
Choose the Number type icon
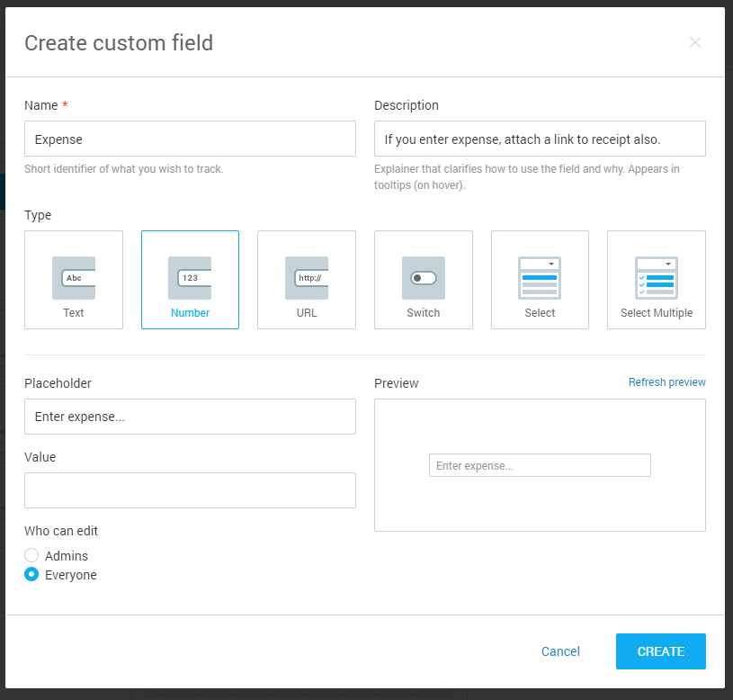(190, 278)
